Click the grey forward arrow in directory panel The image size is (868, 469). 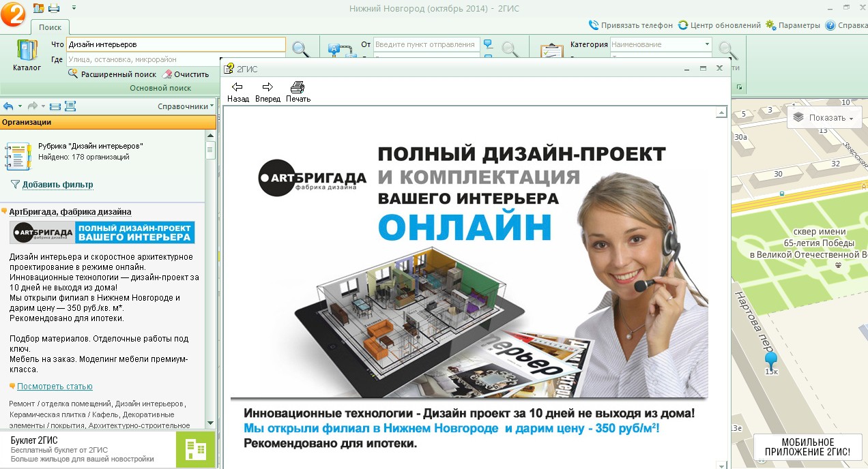click(x=32, y=106)
